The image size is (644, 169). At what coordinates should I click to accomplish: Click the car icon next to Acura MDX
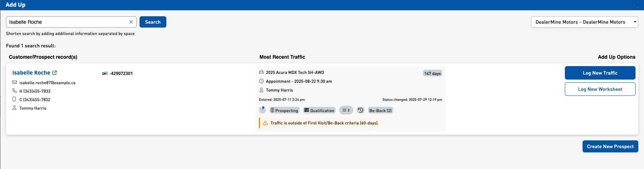[x=261, y=72]
